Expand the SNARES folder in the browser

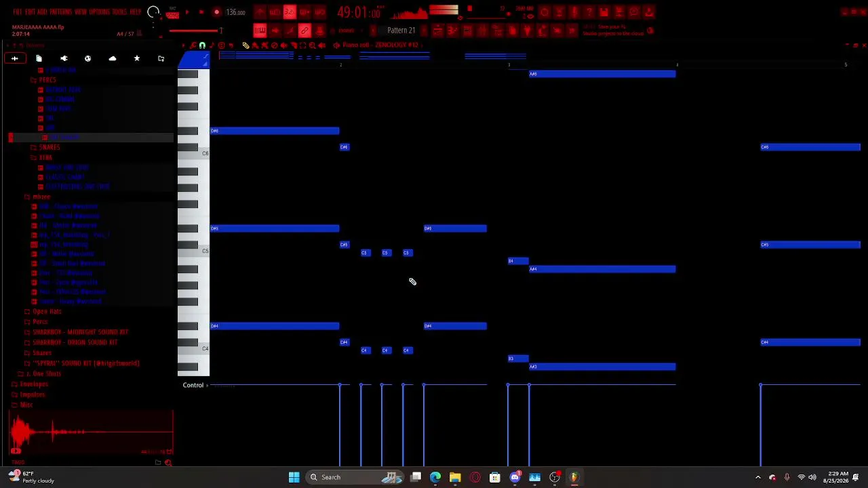pos(50,147)
